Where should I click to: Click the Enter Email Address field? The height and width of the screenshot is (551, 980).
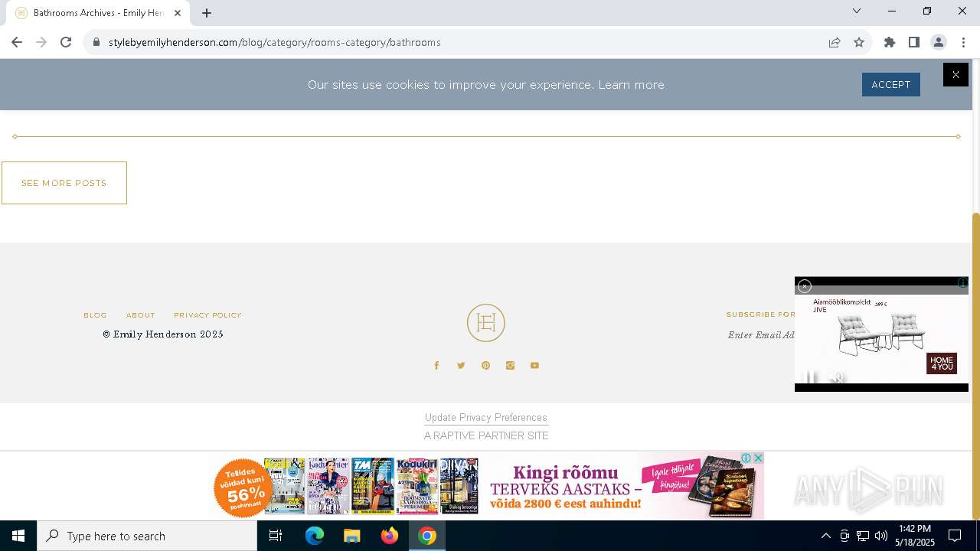761,335
